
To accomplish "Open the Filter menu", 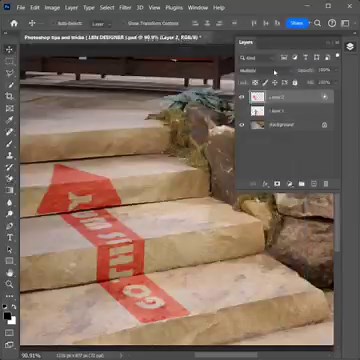I will (x=125, y=7).
